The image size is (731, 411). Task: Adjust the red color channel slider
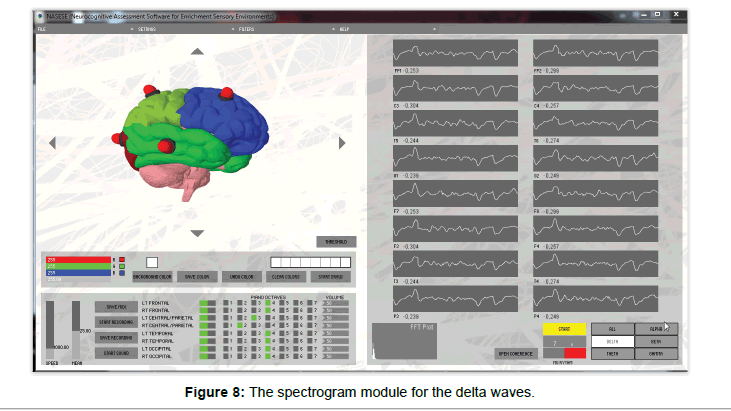point(78,260)
